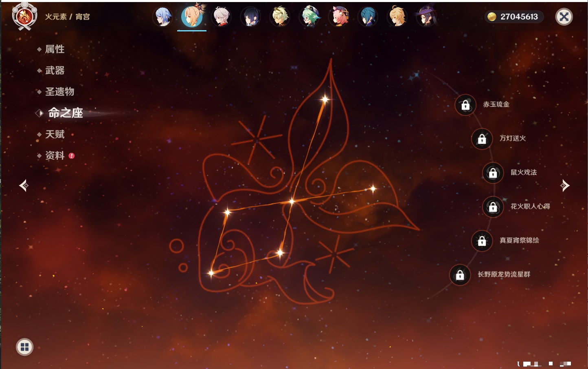The height and width of the screenshot is (369, 588).
Task: Open the locked 真夏宵祭锦绘 constellation node
Action: [x=482, y=241]
